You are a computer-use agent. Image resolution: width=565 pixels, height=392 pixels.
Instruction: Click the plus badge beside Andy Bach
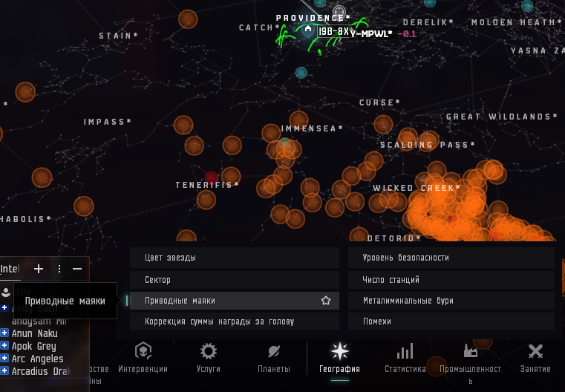pyautogui.click(x=4, y=307)
